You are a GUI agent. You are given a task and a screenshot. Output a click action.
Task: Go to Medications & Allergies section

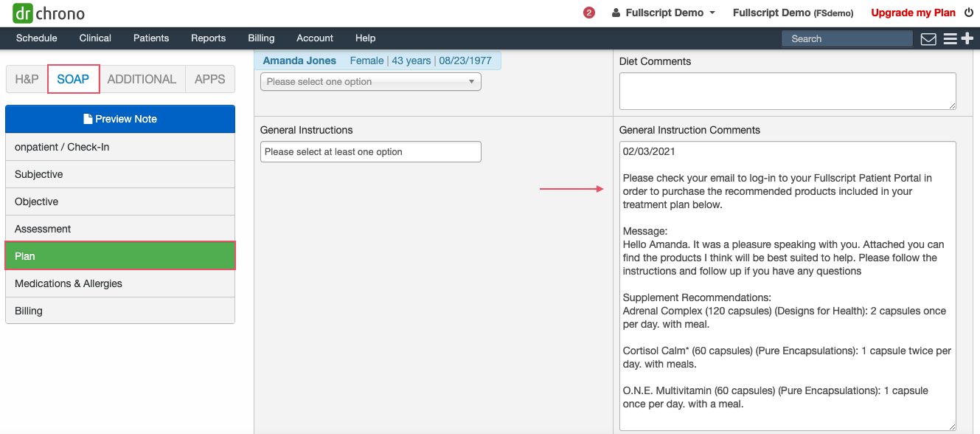tap(120, 283)
